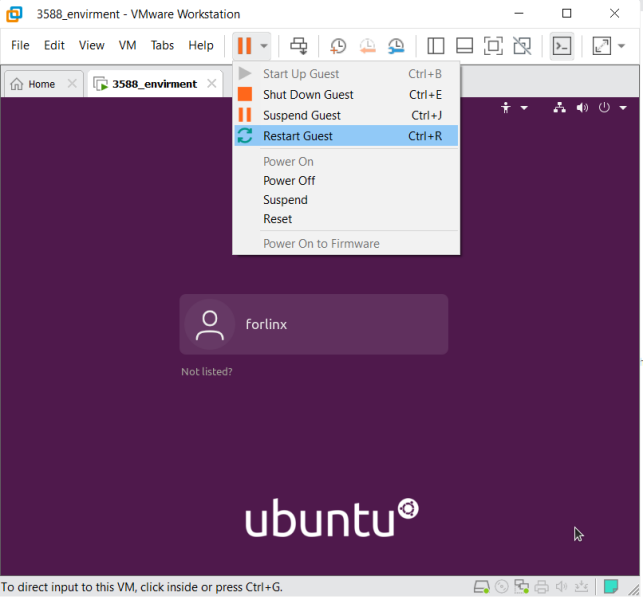Viewport: 643px width, 601px height.
Task: Click Send Ctrl+Alt+Del toolbar icon
Action: pos(299,46)
